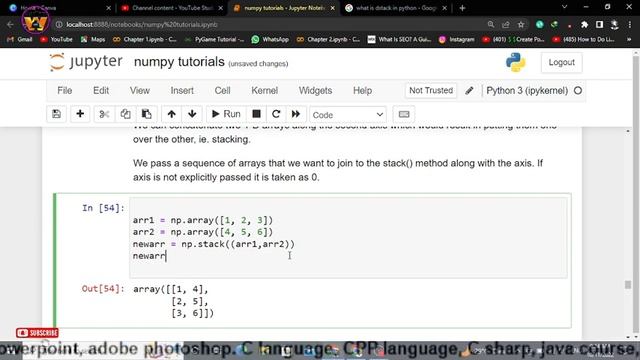The height and width of the screenshot is (360, 640).
Task: Open the Kernel menu
Action: [x=264, y=91]
